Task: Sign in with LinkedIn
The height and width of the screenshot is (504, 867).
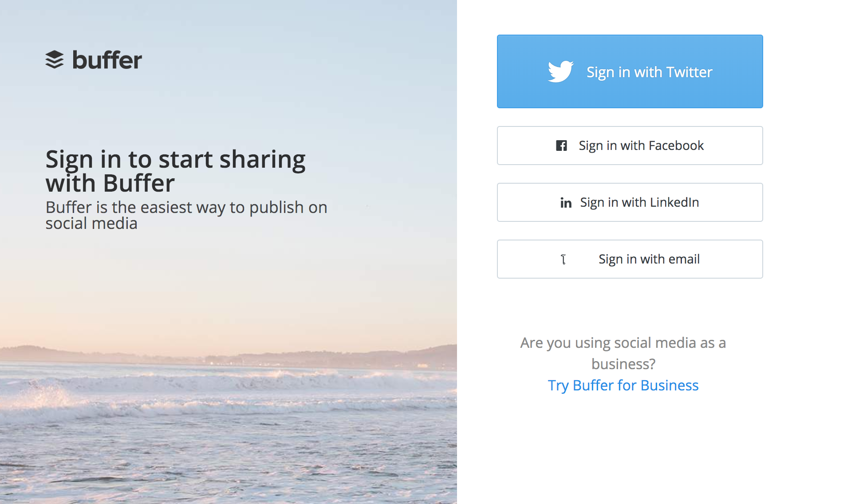Action: coord(630,202)
